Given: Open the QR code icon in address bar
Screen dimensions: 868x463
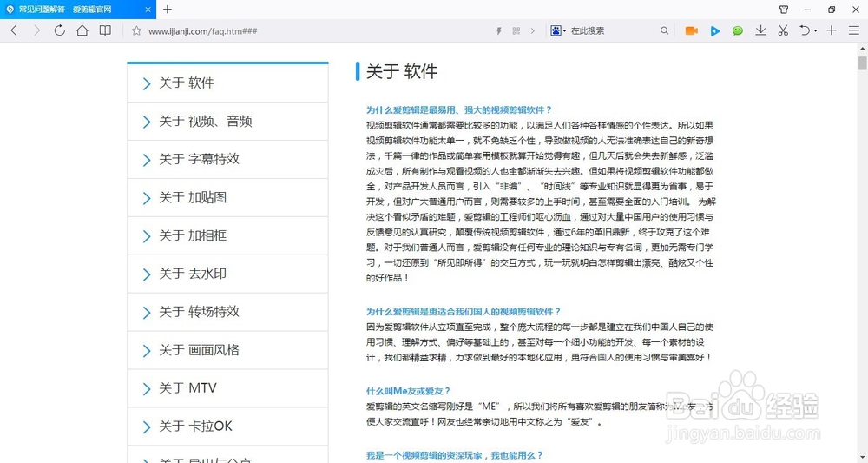Looking at the screenshot, I should point(516,31).
